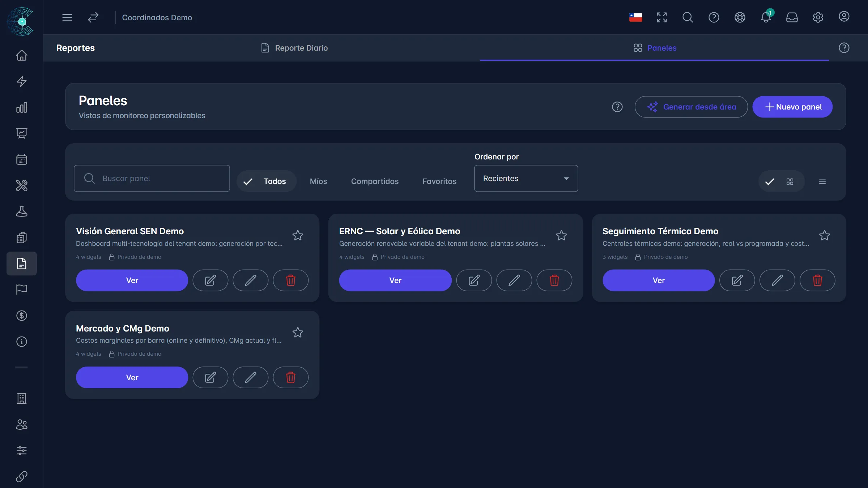Click the Nuevo panel button

[x=792, y=107]
